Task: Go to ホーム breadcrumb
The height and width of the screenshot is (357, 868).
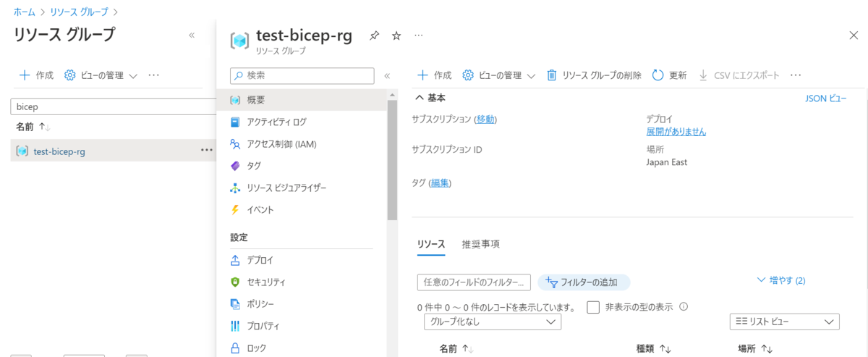Action: tap(24, 12)
